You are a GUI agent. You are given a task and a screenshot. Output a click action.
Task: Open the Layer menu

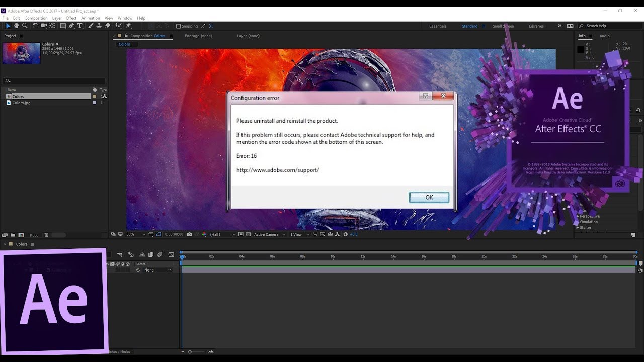pos(57,18)
